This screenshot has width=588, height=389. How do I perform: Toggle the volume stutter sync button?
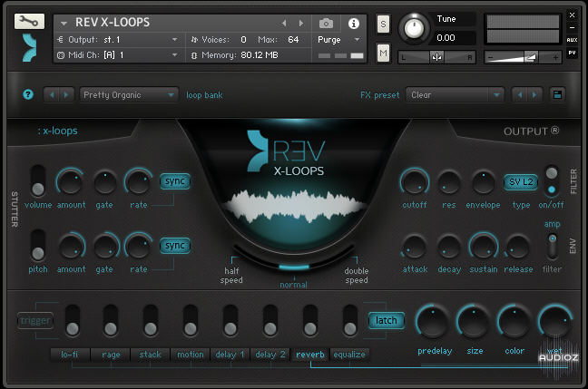175,181
